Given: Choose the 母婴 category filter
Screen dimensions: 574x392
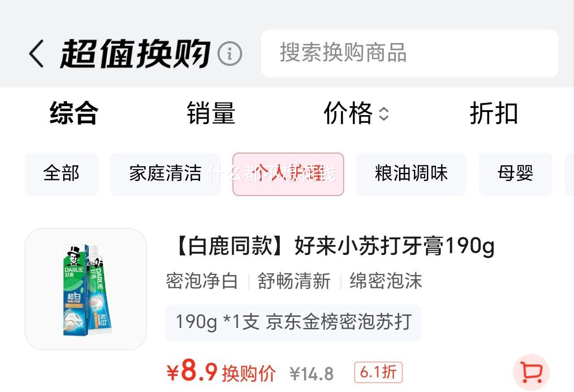Looking at the screenshot, I should click(x=516, y=174).
